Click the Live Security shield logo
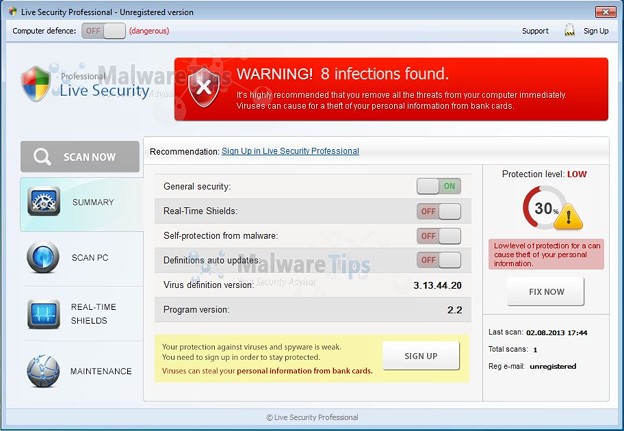This screenshot has height=431, width=624. pos(36,84)
